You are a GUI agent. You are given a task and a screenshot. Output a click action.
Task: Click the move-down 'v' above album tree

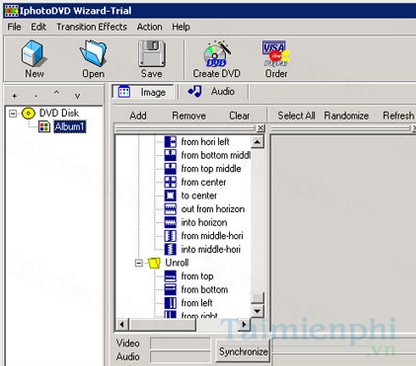click(x=77, y=97)
